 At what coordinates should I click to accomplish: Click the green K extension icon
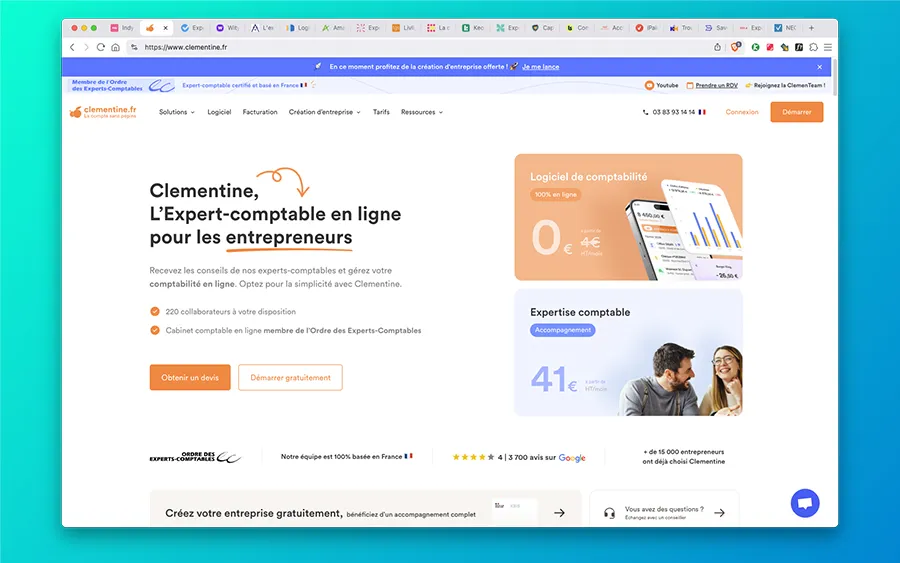755,47
